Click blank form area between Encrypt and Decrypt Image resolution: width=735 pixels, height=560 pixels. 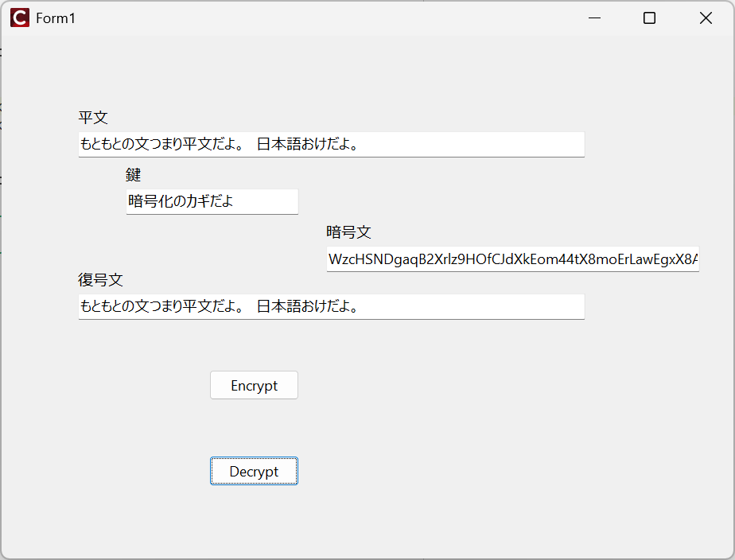[x=254, y=428]
